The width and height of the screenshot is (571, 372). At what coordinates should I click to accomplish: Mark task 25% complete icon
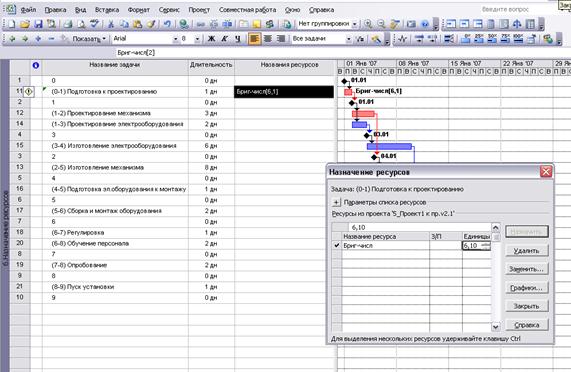point(479,39)
